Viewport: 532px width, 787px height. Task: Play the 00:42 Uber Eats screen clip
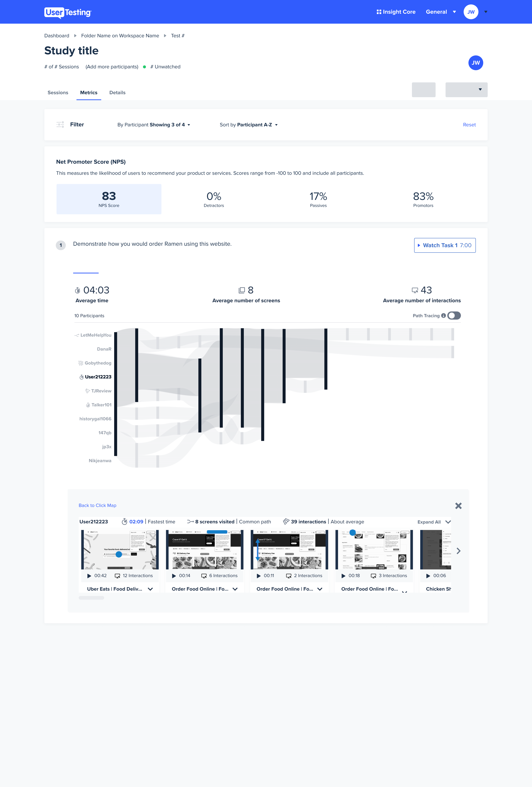pyautogui.click(x=89, y=576)
